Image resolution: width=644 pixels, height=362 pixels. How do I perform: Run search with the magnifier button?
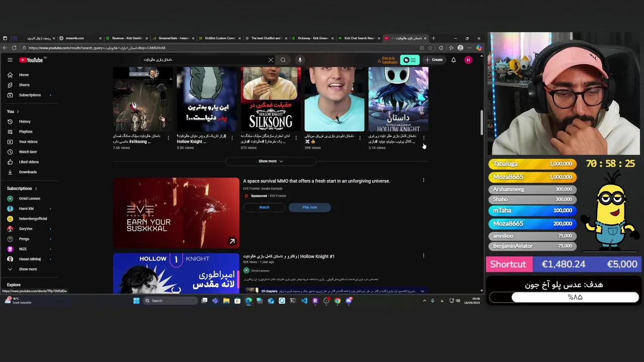point(283,60)
